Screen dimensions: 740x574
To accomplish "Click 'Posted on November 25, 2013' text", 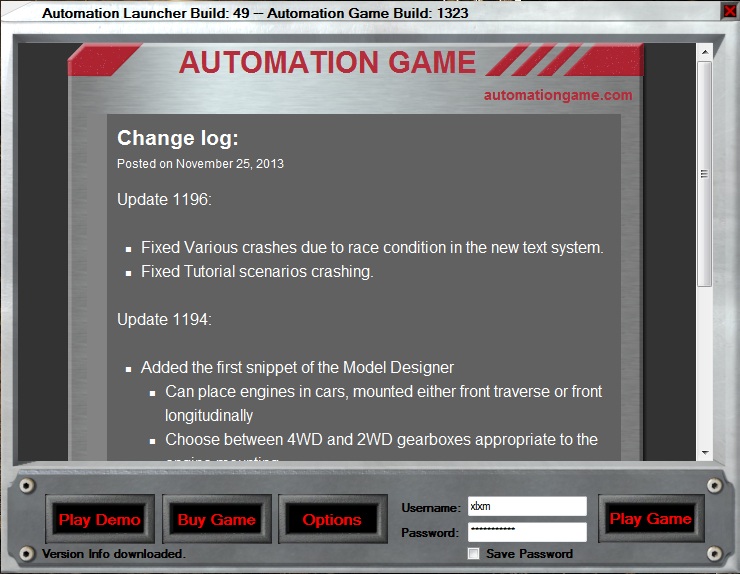I will click(x=200, y=164).
